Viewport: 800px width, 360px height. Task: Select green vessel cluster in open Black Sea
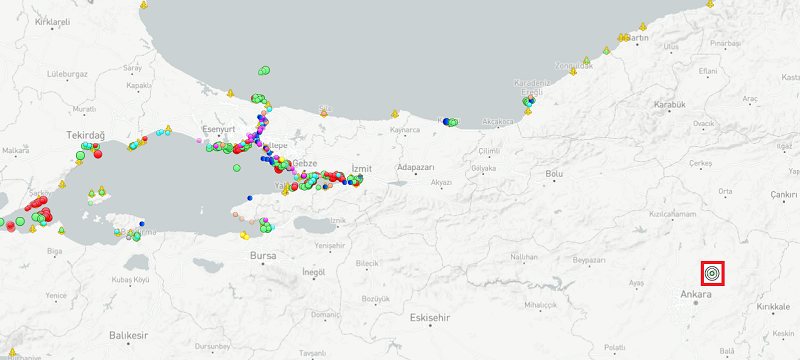coord(264,70)
